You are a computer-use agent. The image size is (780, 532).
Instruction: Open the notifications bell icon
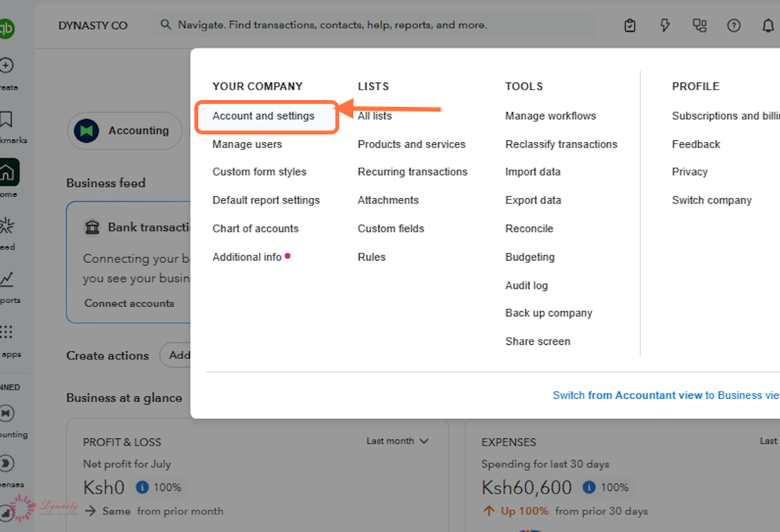click(768, 25)
